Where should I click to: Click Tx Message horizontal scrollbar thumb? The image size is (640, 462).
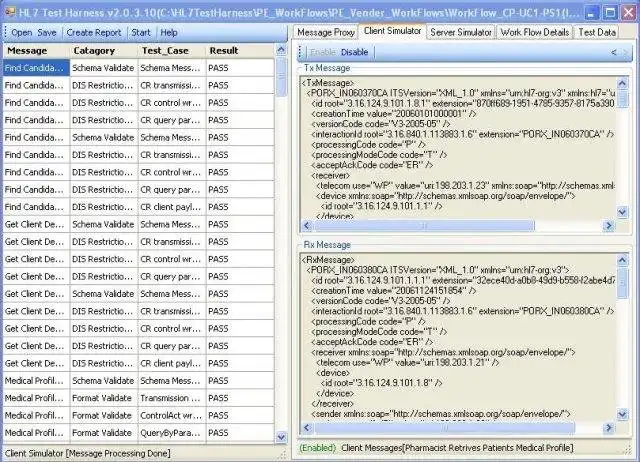pyautogui.click(x=424, y=225)
